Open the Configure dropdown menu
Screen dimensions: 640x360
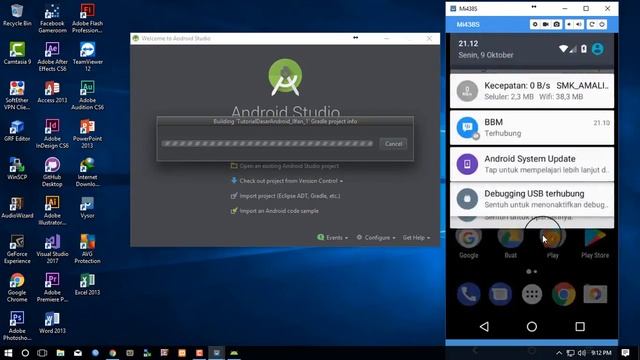pyautogui.click(x=376, y=238)
